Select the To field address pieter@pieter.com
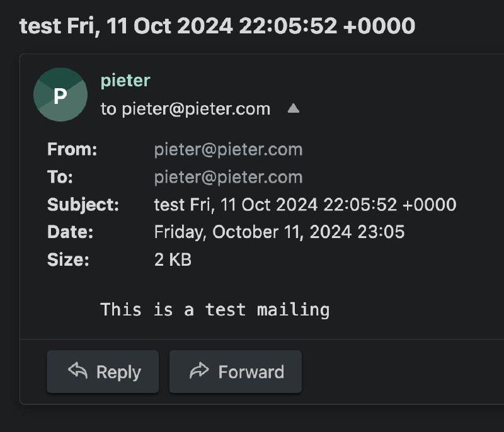The width and height of the screenshot is (504, 432). [x=228, y=177]
